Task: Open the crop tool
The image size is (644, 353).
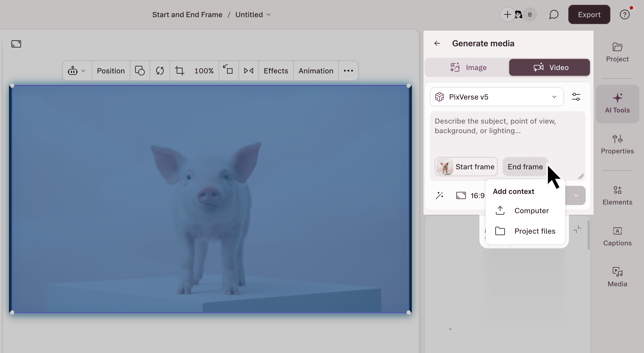Action: pos(180,71)
